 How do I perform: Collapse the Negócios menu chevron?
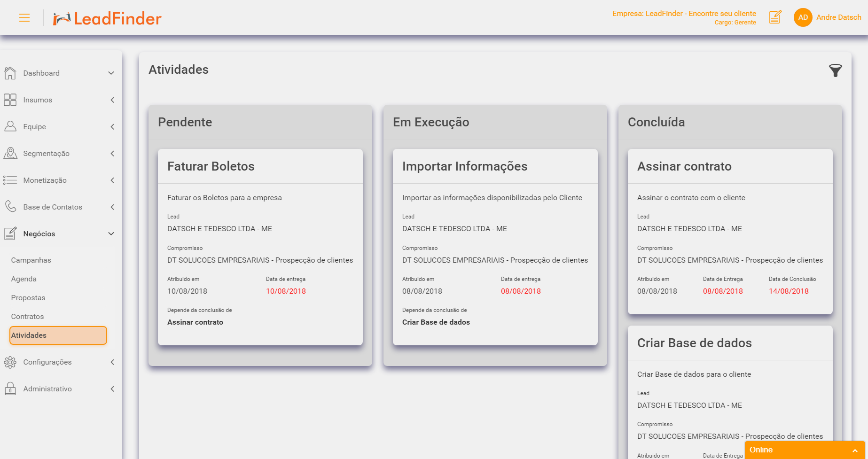[111, 233]
